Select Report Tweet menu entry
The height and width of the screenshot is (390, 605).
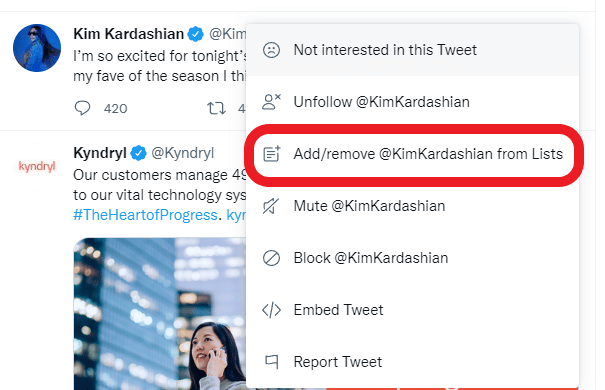[412, 362]
